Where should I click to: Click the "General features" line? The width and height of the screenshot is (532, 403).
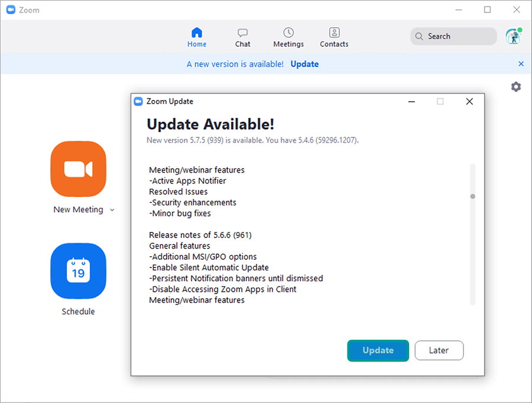pos(180,246)
